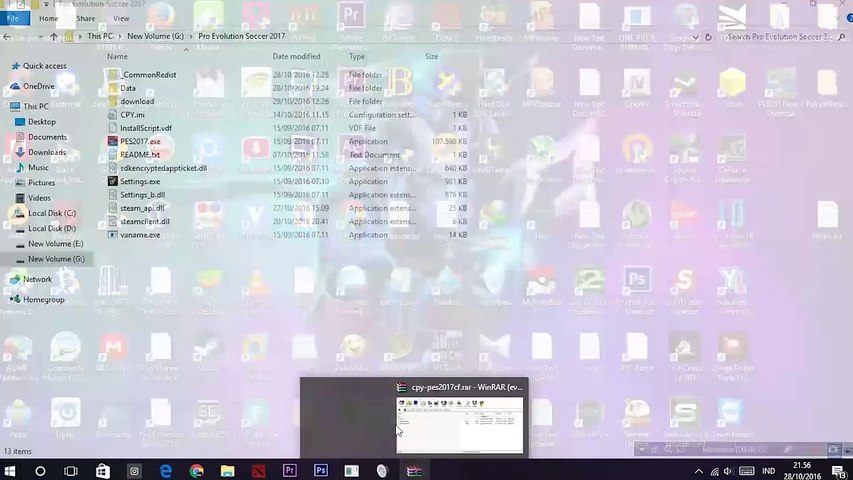Image resolution: width=853 pixels, height=480 pixels.
Task: Click the Back navigation arrow
Action: coord(7,37)
